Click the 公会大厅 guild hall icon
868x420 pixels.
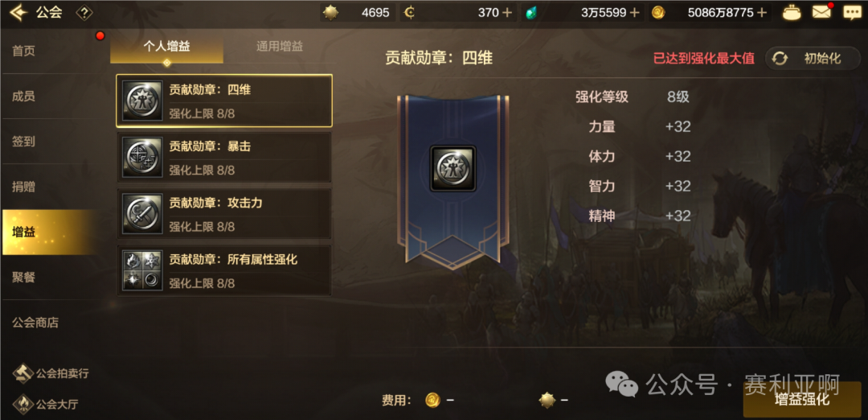coord(23,404)
